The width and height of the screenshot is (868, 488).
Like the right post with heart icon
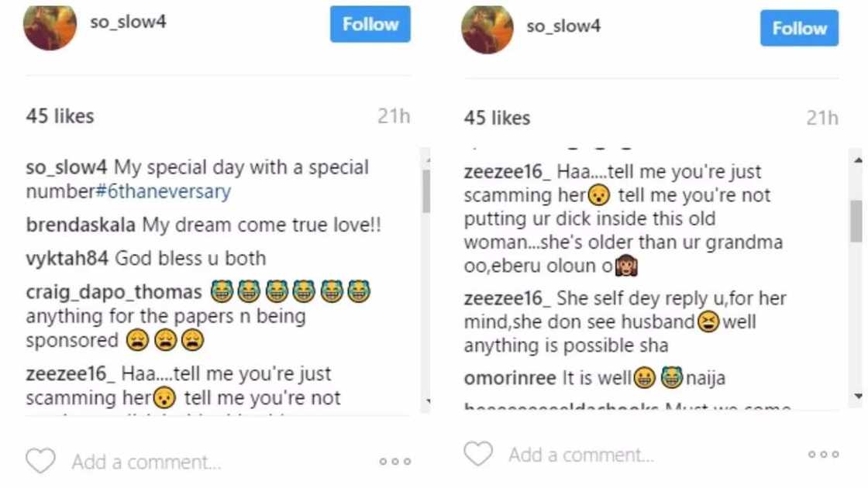478,454
